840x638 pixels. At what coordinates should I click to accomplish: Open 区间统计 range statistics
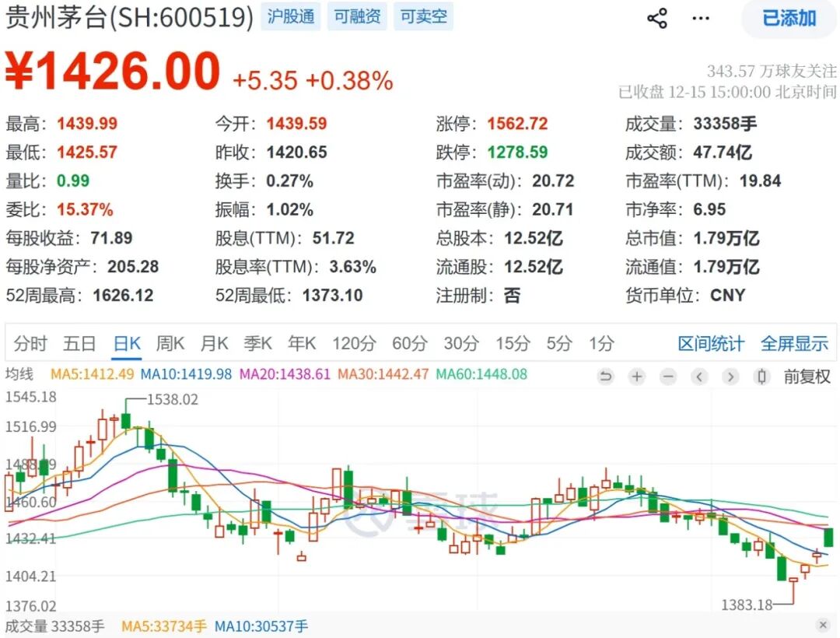click(711, 343)
